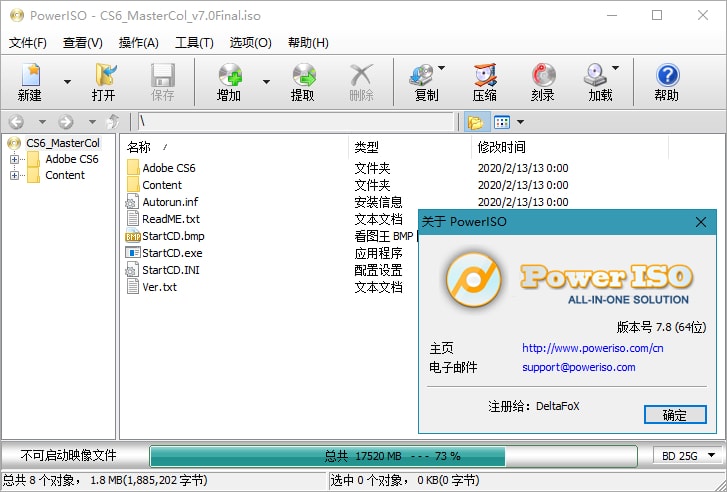Expand the Adobe CS6 tree node
The image size is (727, 492).
[14, 160]
